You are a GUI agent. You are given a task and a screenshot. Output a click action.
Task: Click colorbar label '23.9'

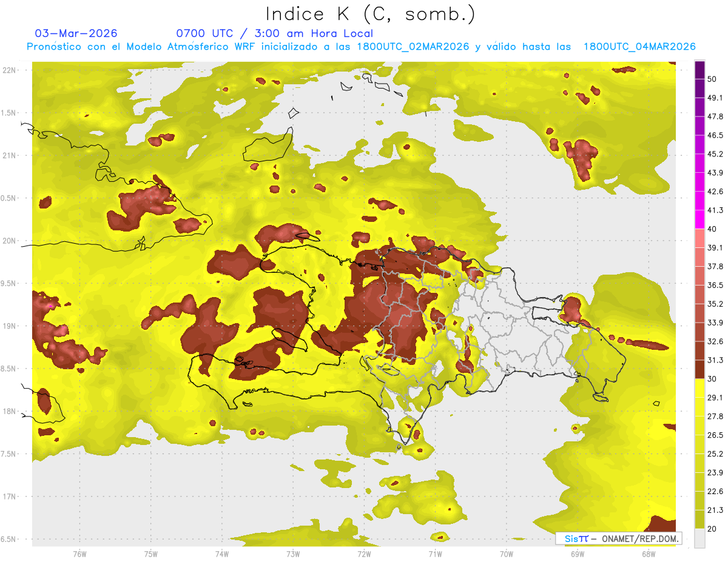[715, 473]
